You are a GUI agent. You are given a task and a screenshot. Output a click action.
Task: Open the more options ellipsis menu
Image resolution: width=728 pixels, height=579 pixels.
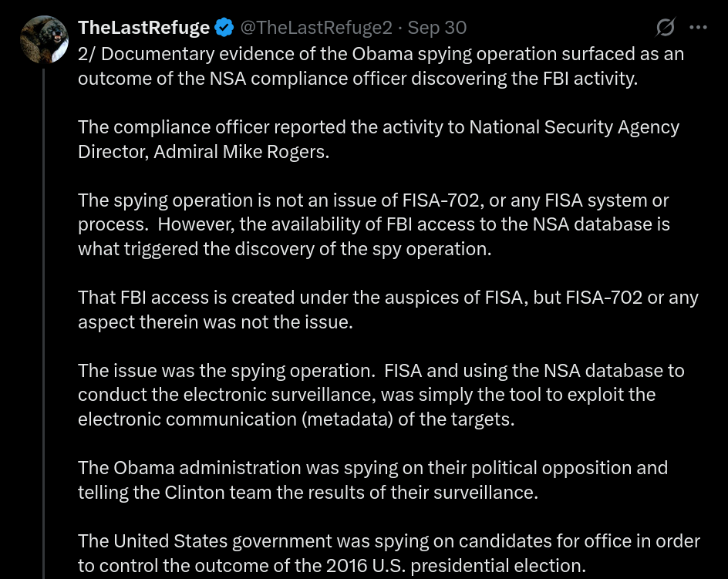pyautogui.click(x=698, y=28)
